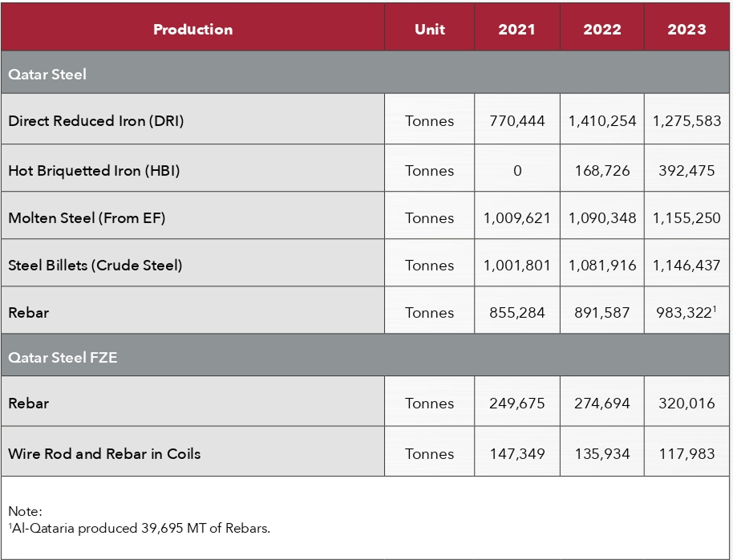733x560 pixels.
Task: Click the Molten Steel value 1,155,250
Action: (686, 218)
